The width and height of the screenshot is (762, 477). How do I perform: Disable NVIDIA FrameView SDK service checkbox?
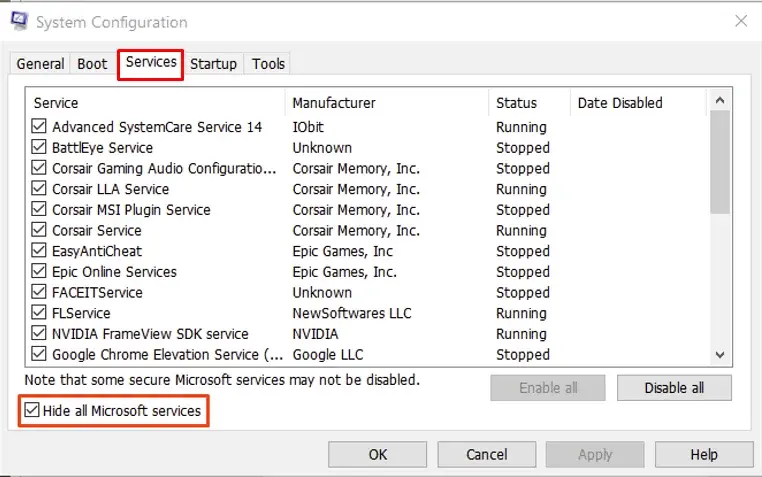point(39,333)
